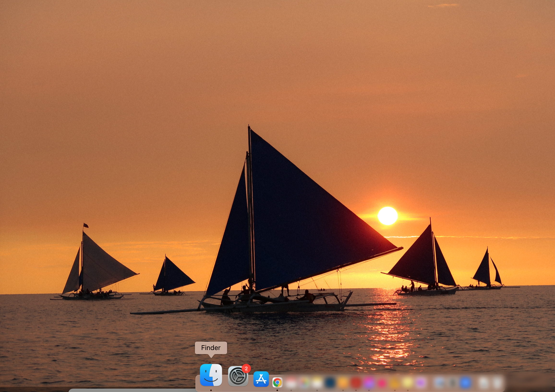Open blurred white-red icon beside Chrome
The width and height of the screenshot is (555, 392).
click(291, 382)
